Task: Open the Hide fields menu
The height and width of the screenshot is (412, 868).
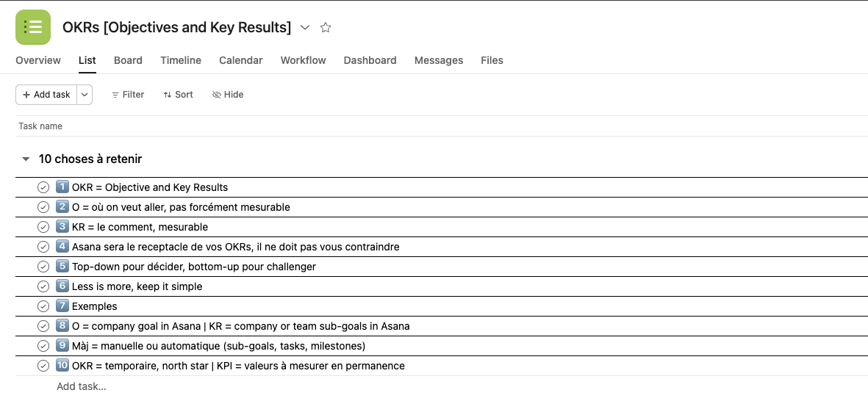Action: (x=228, y=95)
